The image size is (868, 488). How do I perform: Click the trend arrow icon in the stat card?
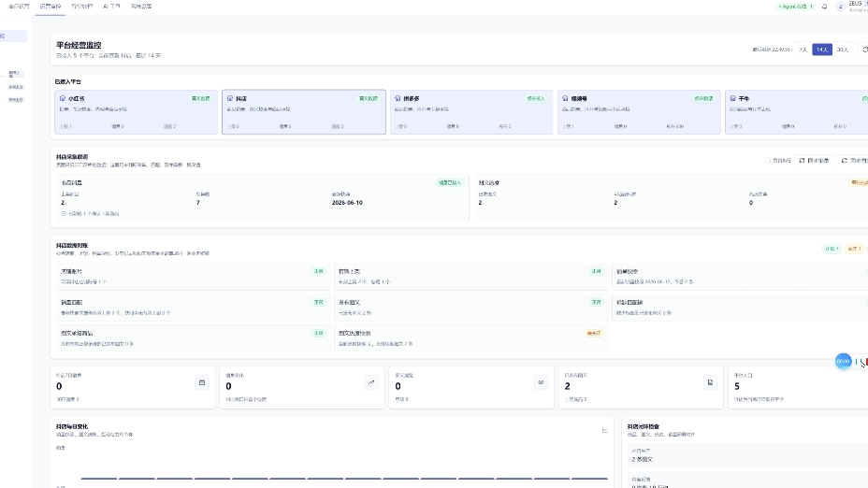pyautogui.click(x=371, y=382)
